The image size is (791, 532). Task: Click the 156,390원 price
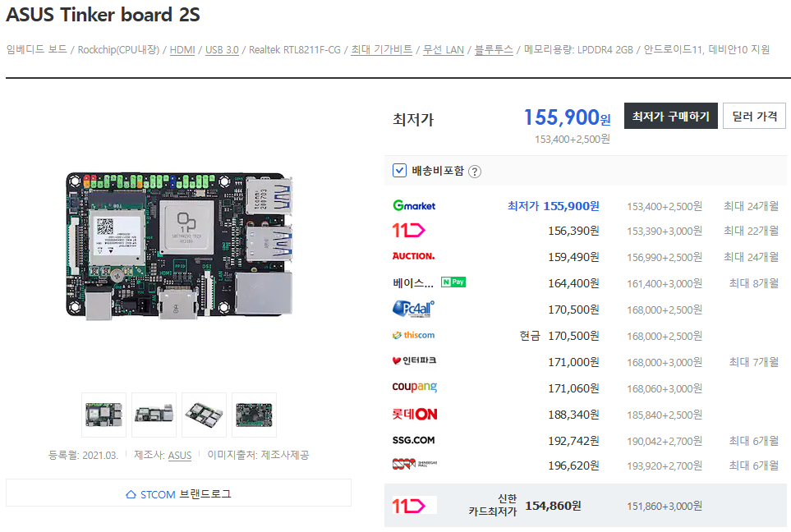click(x=573, y=231)
